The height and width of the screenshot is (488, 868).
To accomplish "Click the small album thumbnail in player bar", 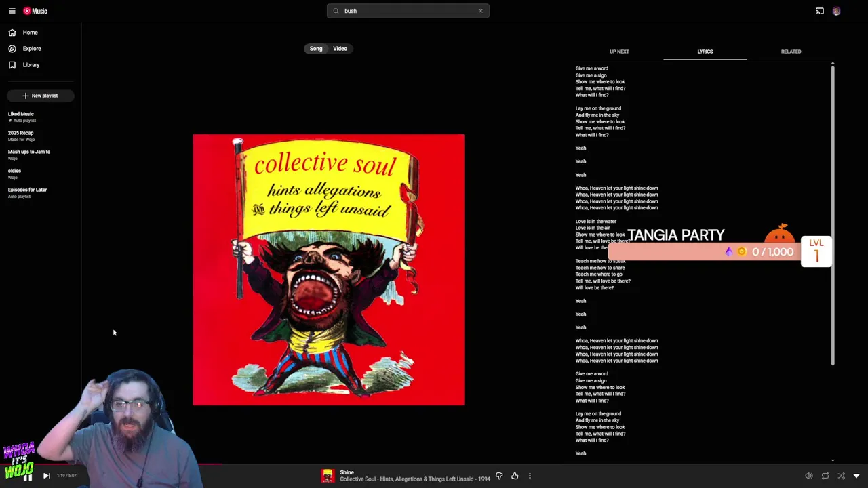I will pyautogui.click(x=328, y=476).
